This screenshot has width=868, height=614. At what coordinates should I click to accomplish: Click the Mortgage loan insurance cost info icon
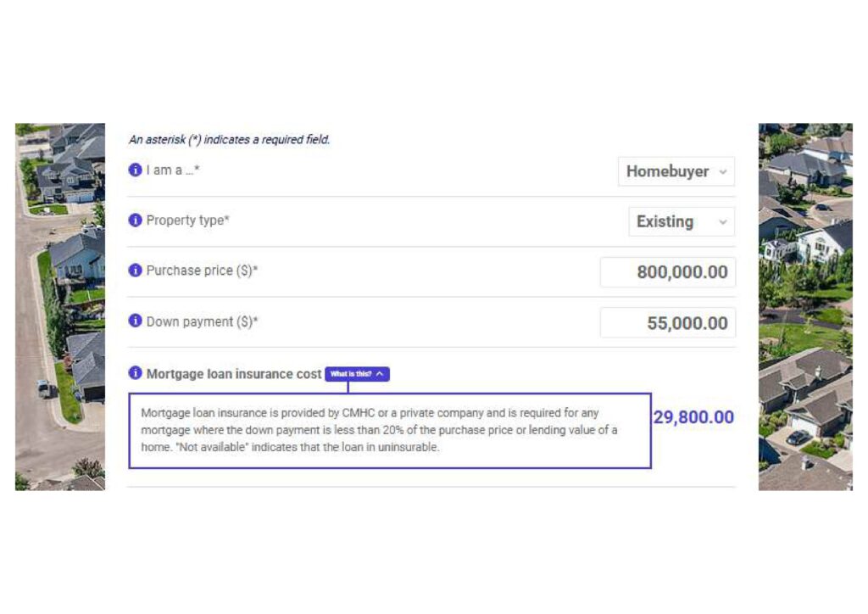coord(134,373)
